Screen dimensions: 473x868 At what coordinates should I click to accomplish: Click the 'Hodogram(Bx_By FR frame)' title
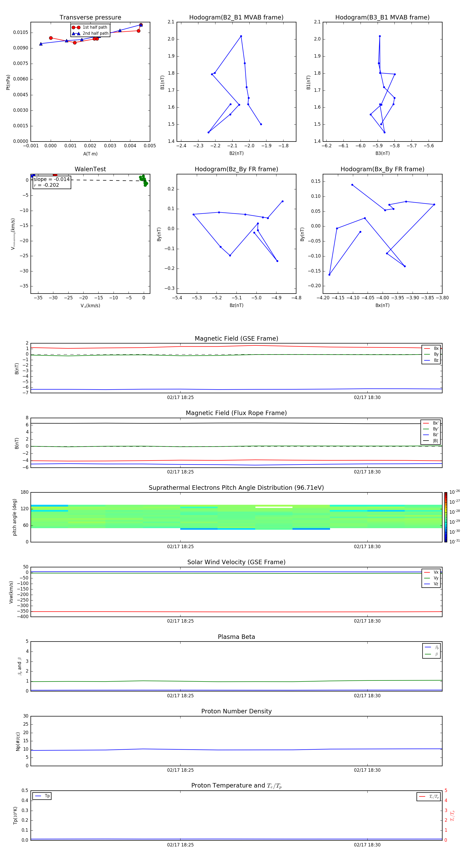coord(382,169)
